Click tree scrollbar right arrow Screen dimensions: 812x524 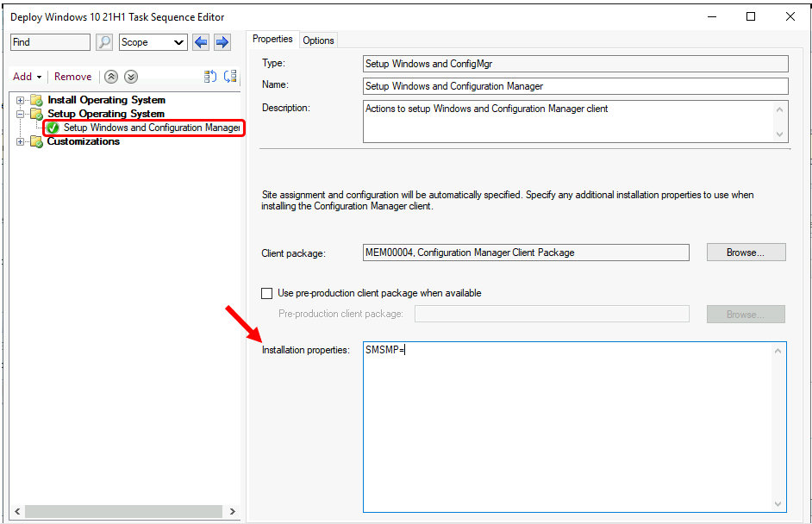coord(233,512)
